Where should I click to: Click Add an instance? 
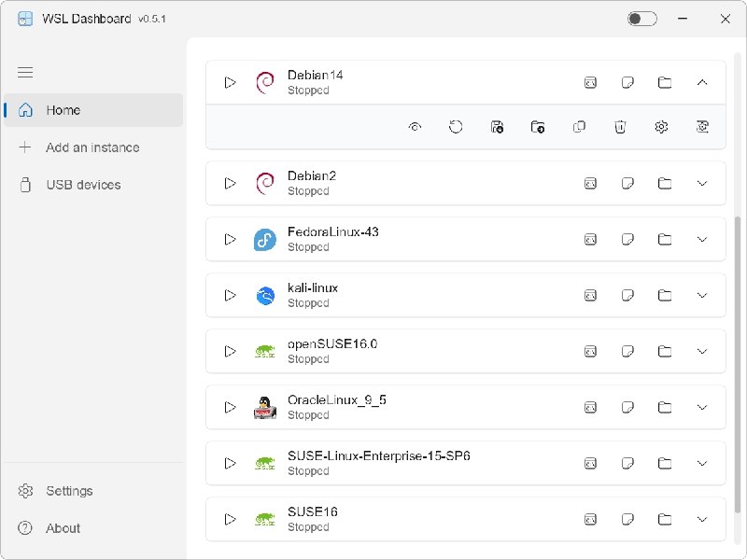pos(92,147)
